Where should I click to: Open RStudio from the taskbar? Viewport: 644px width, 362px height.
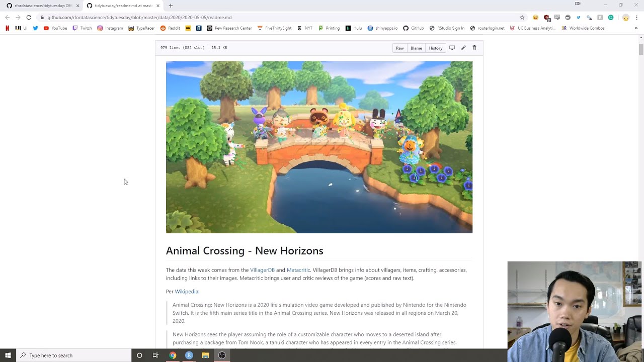click(x=189, y=355)
